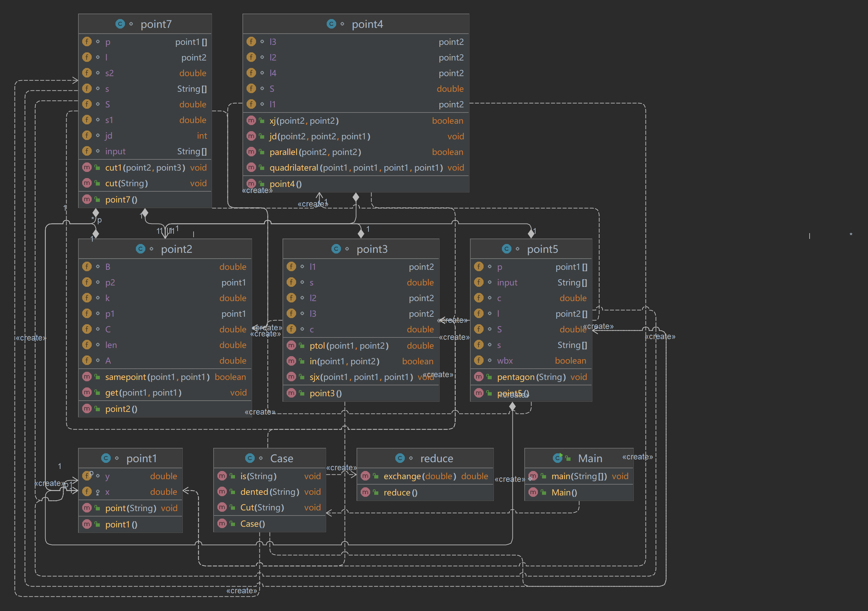This screenshot has width=868, height=611.
Task: Click the class icon beside Case title
Action: click(x=250, y=458)
